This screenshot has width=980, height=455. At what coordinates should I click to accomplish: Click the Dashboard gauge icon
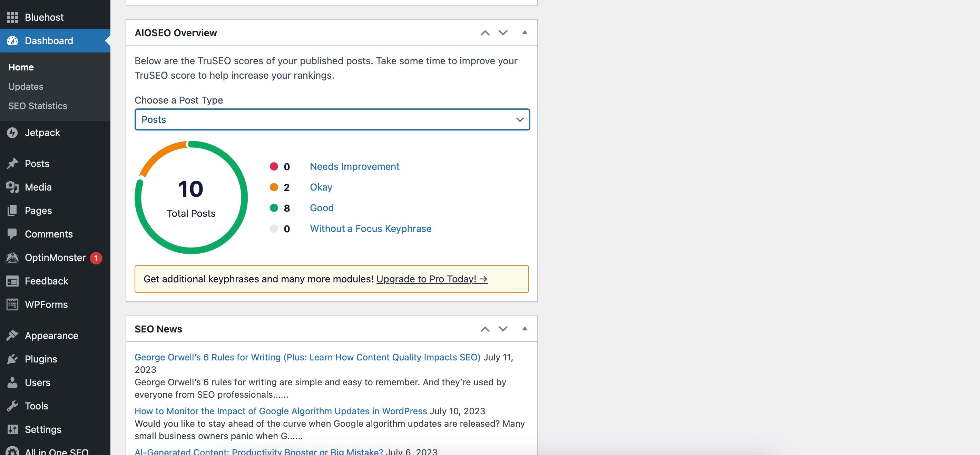12,41
